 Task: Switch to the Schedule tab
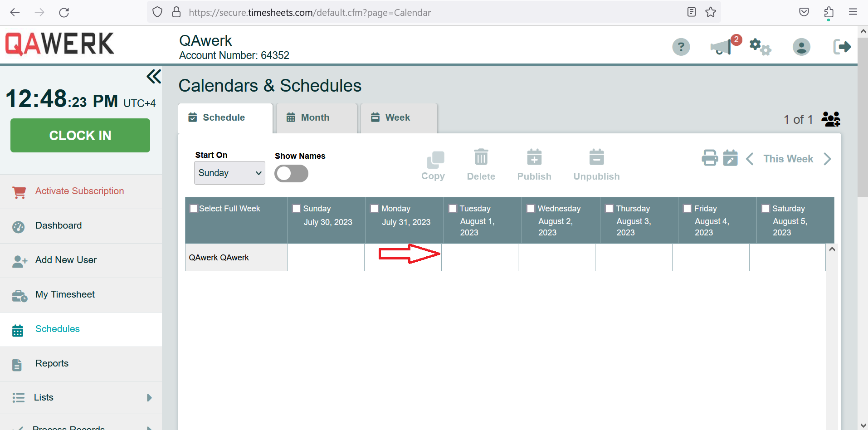(x=225, y=117)
